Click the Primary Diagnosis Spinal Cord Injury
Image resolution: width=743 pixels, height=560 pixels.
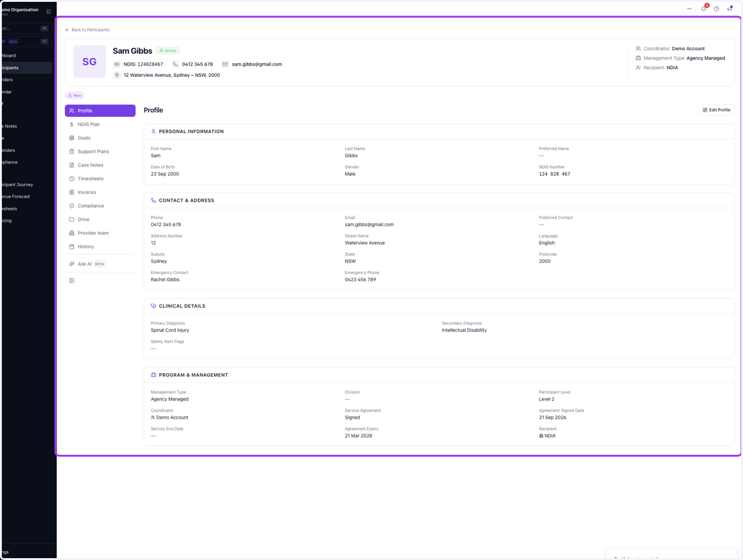pyautogui.click(x=170, y=330)
